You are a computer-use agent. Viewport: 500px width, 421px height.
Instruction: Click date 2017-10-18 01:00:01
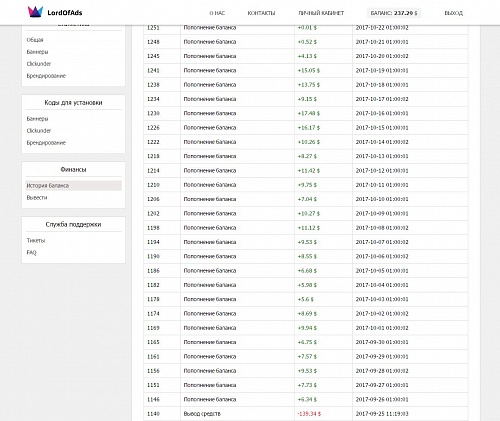click(382, 85)
